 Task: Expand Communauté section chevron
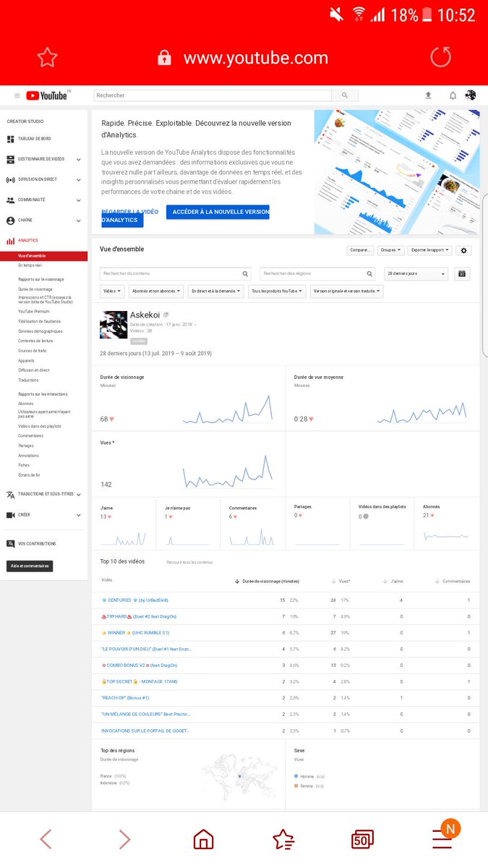click(x=79, y=200)
